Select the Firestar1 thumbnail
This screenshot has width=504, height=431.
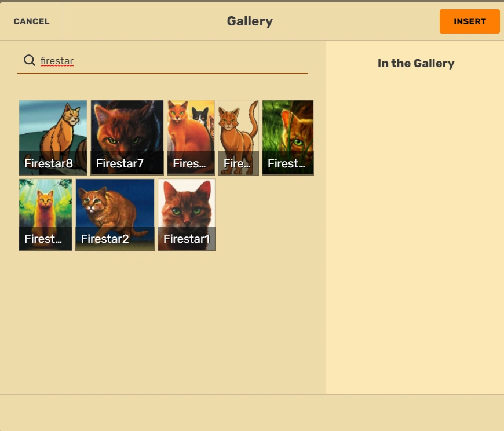click(x=187, y=215)
